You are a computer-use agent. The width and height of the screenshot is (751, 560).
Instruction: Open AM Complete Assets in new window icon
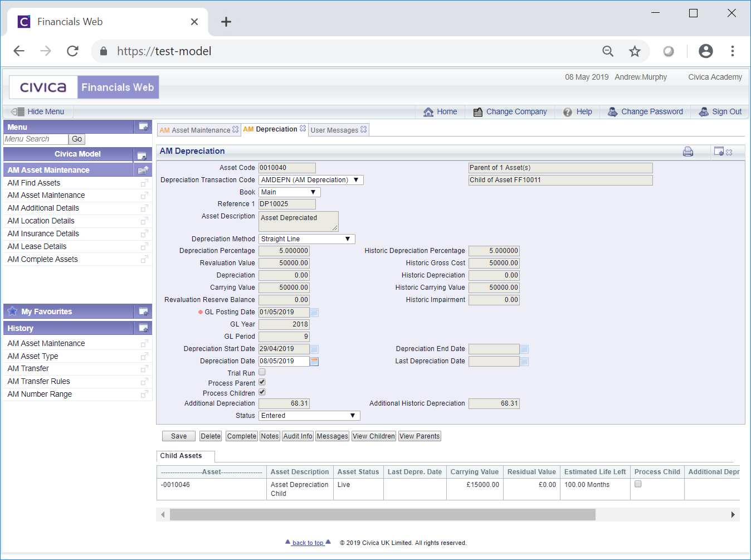pos(144,260)
